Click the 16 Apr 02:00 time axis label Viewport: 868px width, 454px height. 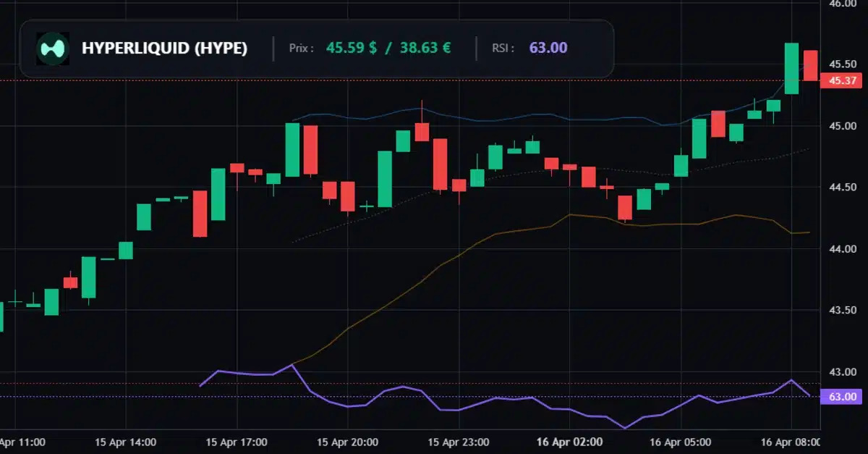(569, 442)
